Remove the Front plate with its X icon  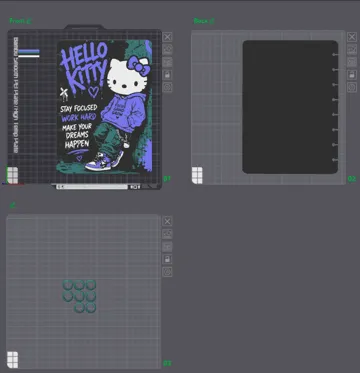pos(167,37)
